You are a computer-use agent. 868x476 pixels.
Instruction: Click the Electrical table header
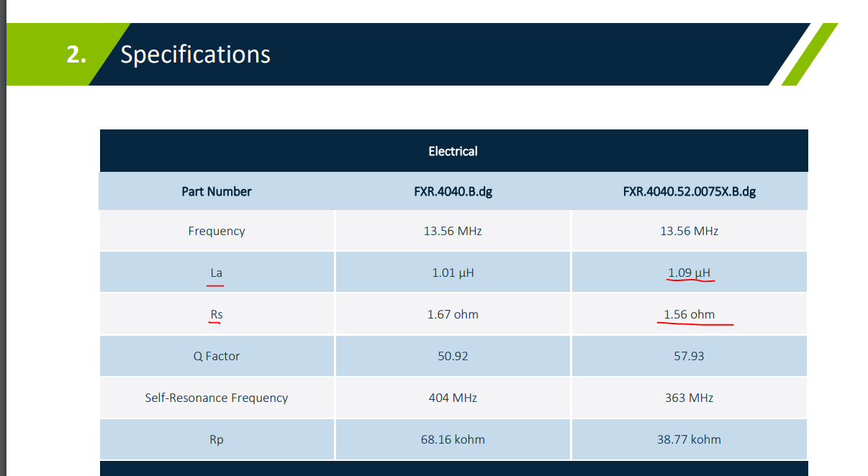pyautogui.click(x=453, y=151)
